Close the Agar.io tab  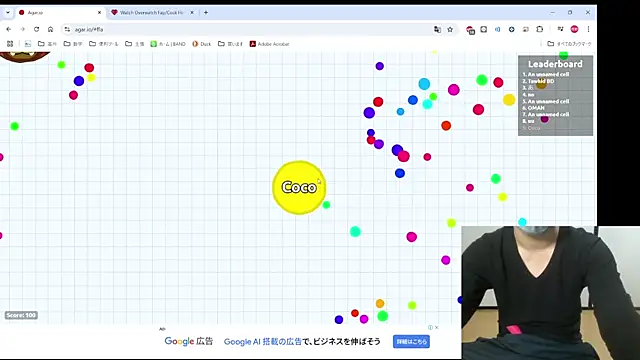click(99, 13)
